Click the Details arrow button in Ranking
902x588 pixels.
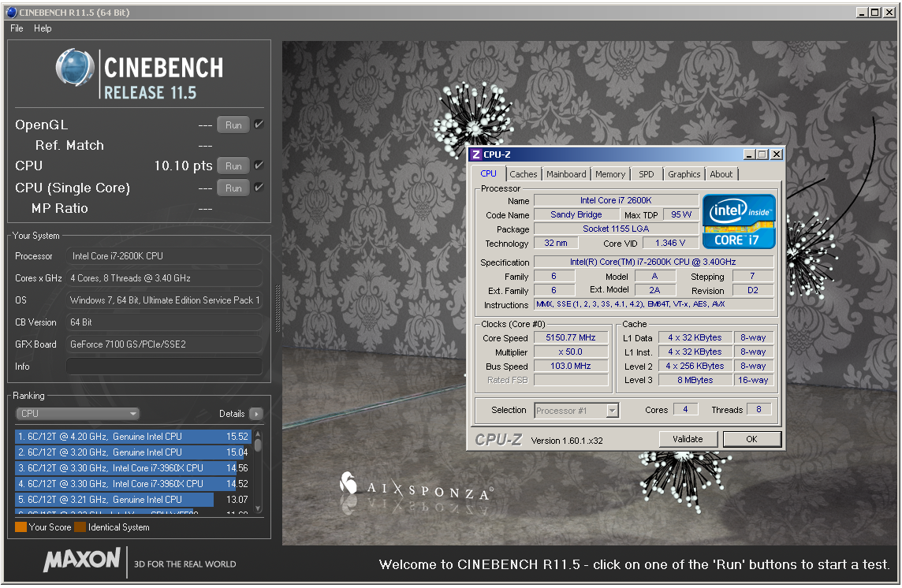pyautogui.click(x=256, y=414)
